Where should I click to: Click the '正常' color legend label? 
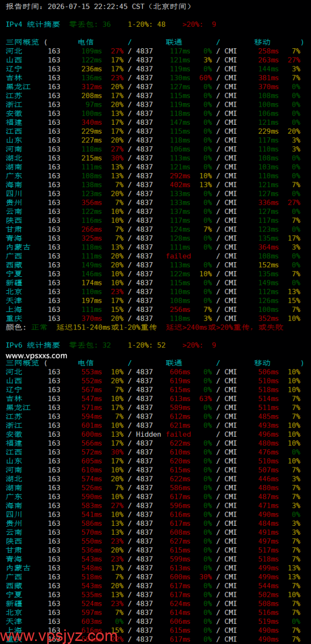tap(39, 327)
